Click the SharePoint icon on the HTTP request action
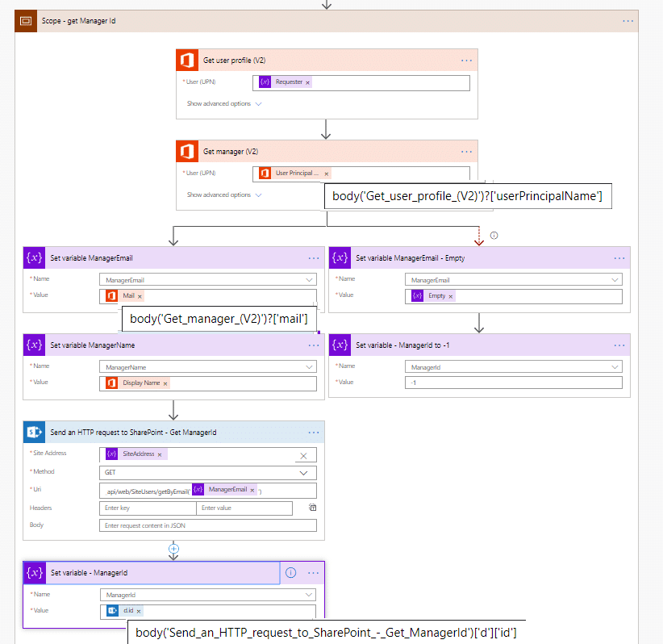The height and width of the screenshot is (644, 663). [x=35, y=433]
